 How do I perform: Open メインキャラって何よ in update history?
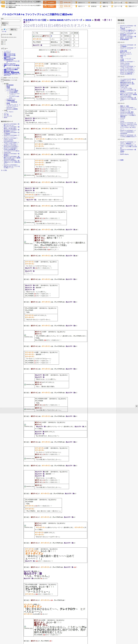coord(126,89)
